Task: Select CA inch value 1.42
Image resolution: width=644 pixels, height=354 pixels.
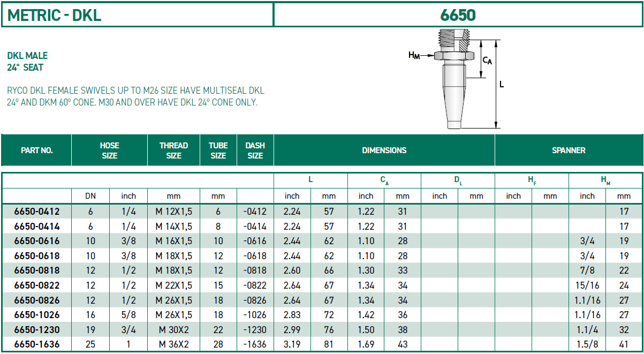Action: click(366, 315)
